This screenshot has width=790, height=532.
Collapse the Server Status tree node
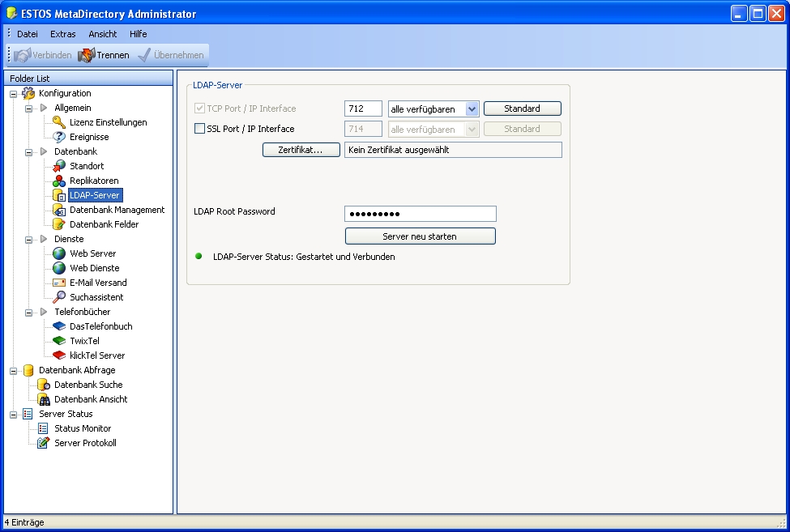point(14,415)
